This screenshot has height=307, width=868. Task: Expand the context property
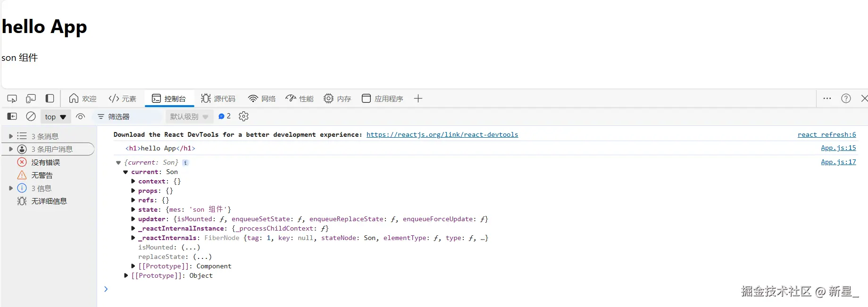pyautogui.click(x=133, y=182)
